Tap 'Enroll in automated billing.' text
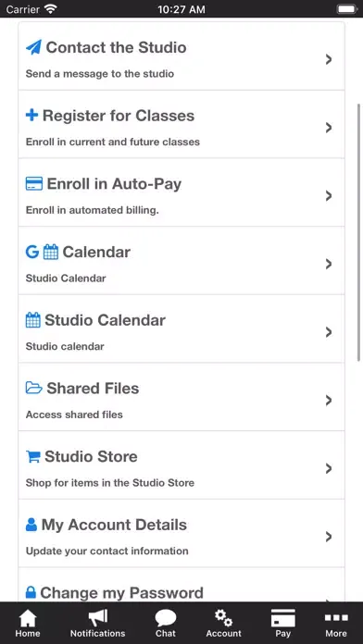 tap(92, 210)
